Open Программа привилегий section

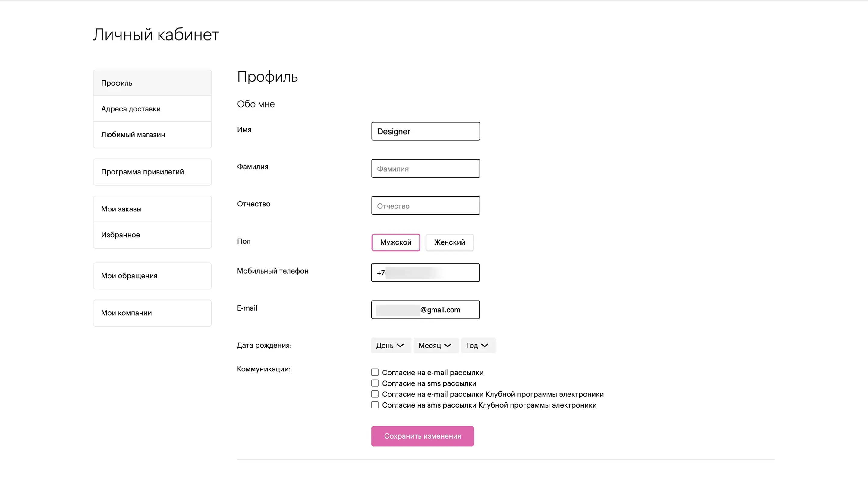152,172
